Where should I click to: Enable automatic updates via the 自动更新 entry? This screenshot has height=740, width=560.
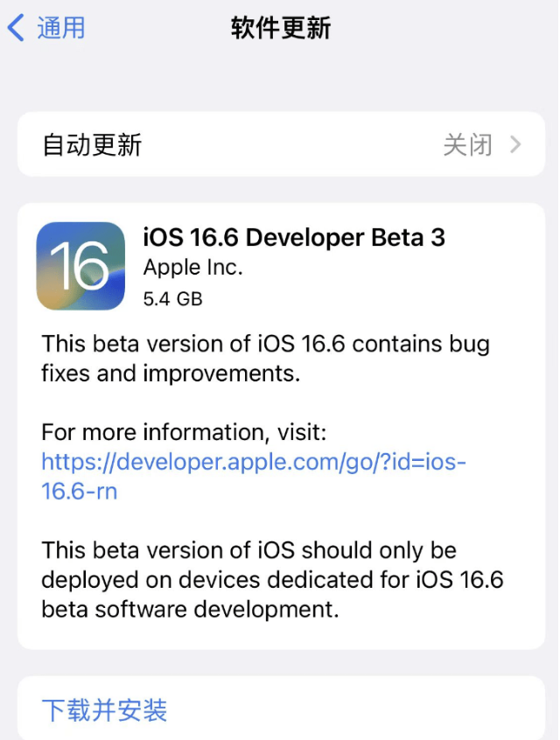pos(280,144)
